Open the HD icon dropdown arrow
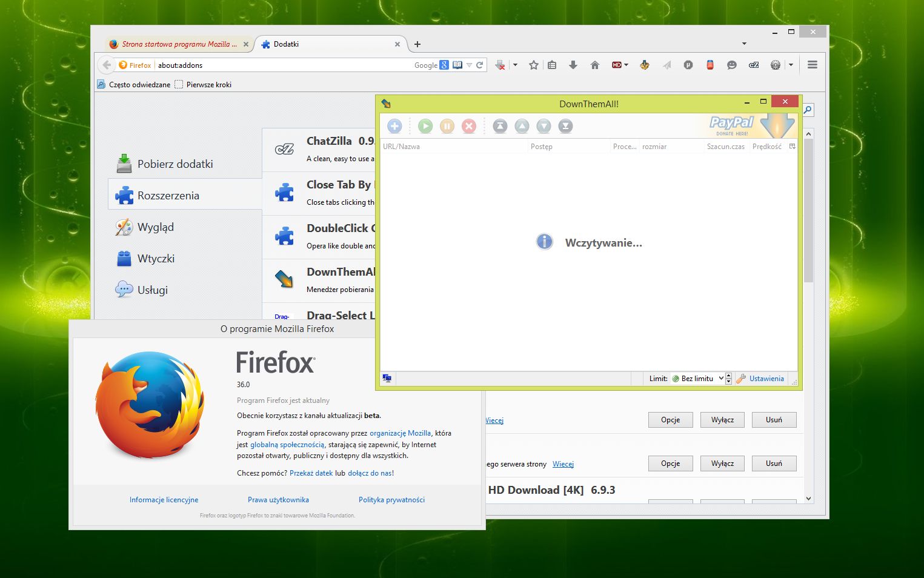The width and height of the screenshot is (924, 578). [x=627, y=65]
